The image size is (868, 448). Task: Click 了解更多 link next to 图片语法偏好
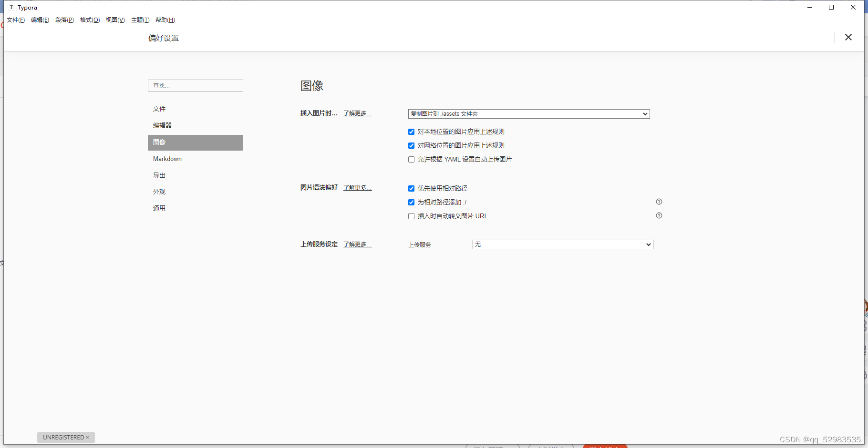click(357, 188)
